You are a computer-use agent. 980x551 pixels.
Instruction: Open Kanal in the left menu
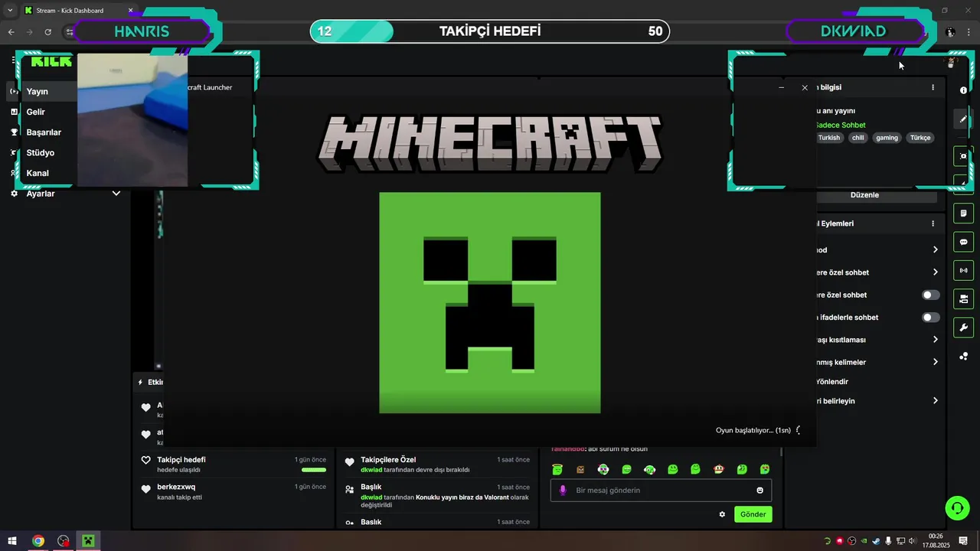pyautogui.click(x=38, y=173)
